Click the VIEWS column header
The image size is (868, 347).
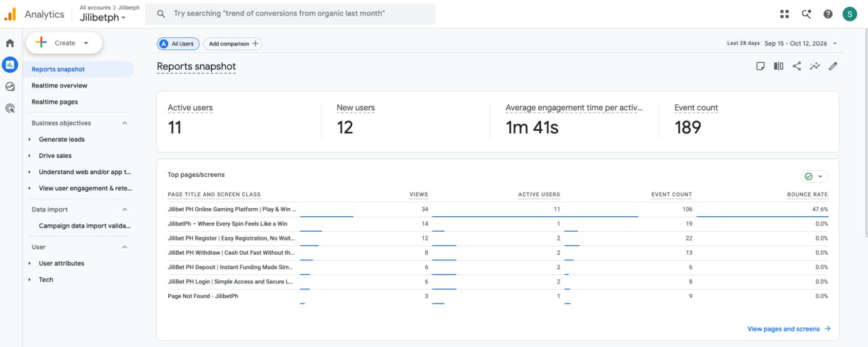tap(419, 195)
